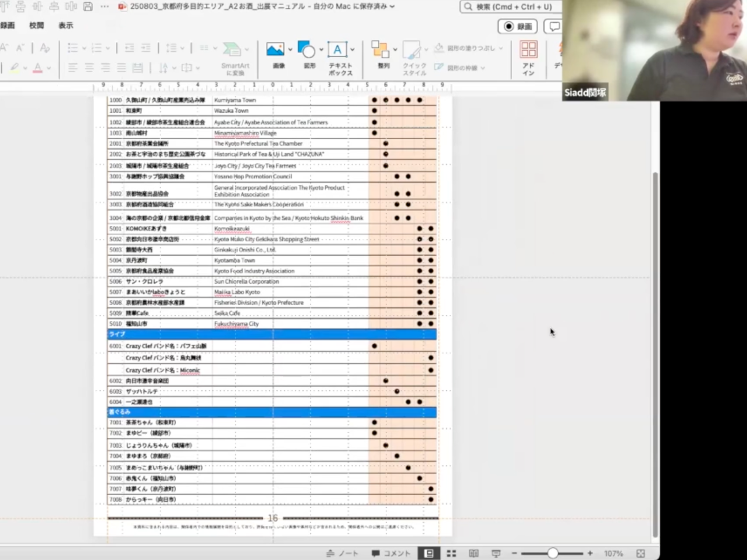Open the 整列 (Arrange) tool

(380, 51)
